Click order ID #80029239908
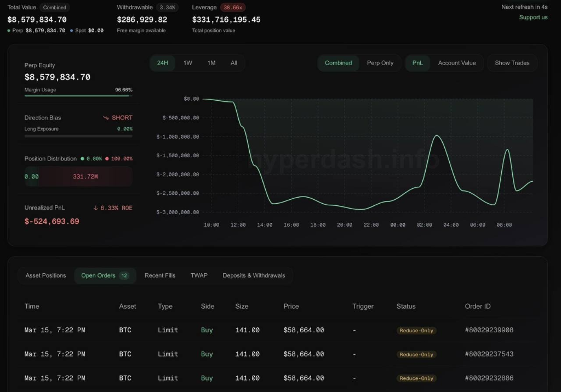The height and width of the screenshot is (392, 561). tap(489, 330)
